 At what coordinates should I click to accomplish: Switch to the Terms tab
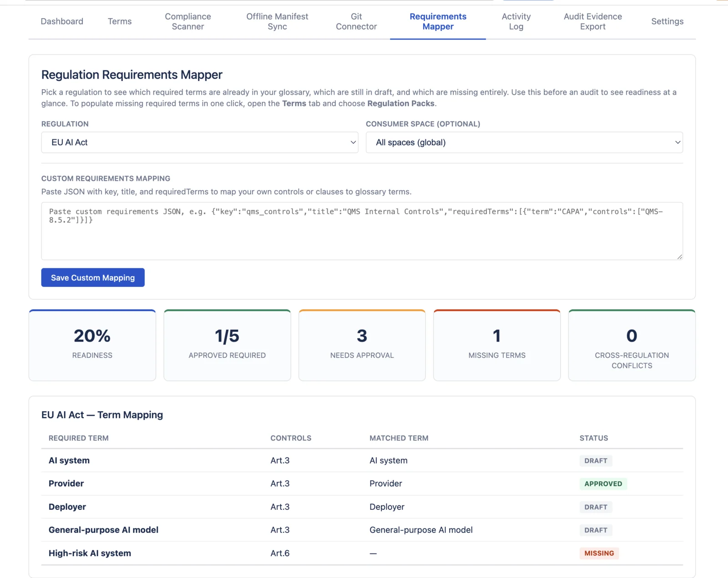coord(120,21)
